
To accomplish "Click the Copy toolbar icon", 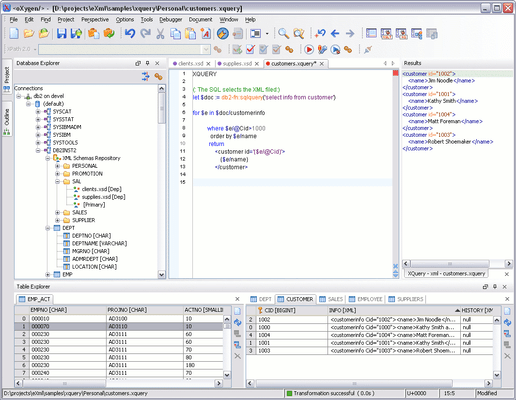I will (175, 34).
